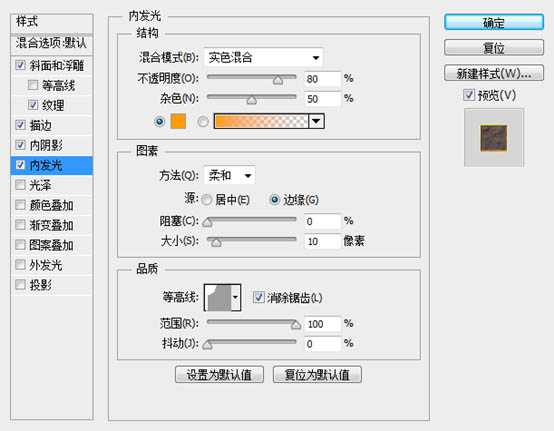Open the 方法 dropdown set to 柔和
Screen dimensions: 554x431
[230, 175]
